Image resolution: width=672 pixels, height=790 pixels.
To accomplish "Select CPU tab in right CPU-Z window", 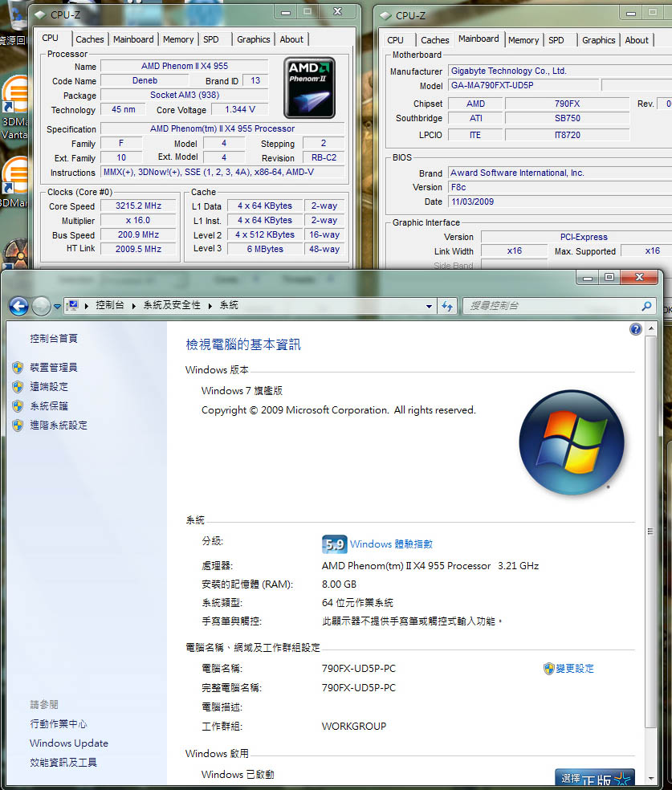I will pos(396,40).
